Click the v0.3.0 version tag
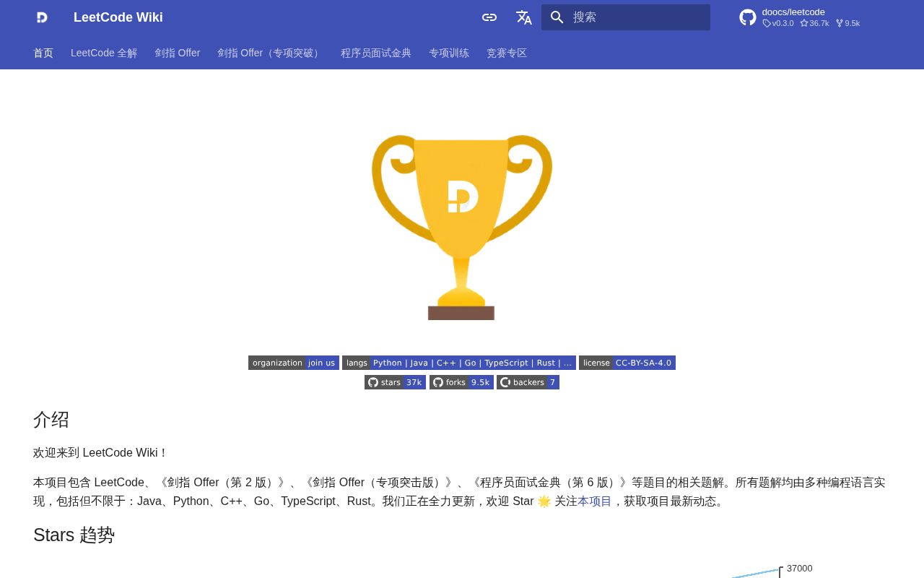Screen dimensions: 924x578 (x=778, y=23)
